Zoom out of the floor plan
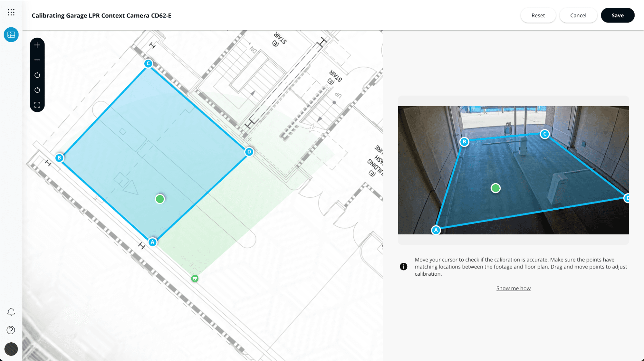Screen dimensions: 644x361 37,60
